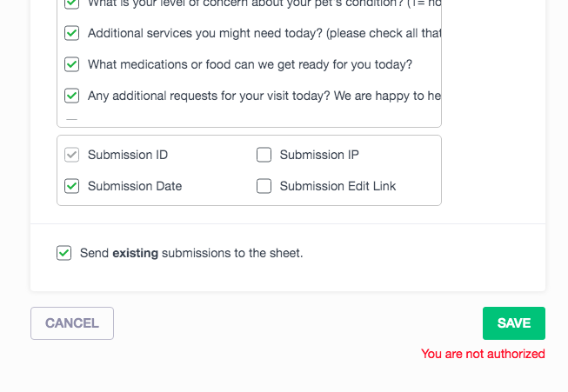Click 'Any additional requests for your visit' text

pyautogui.click(x=261, y=96)
